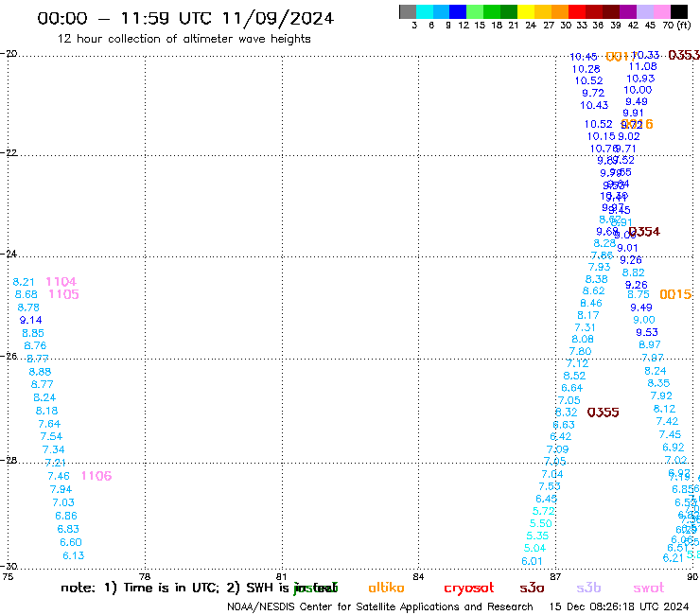The height and width of the screenshot is (615, 700).
Task: Click the maroon pass label '0354'
Action: coord(644,232)
